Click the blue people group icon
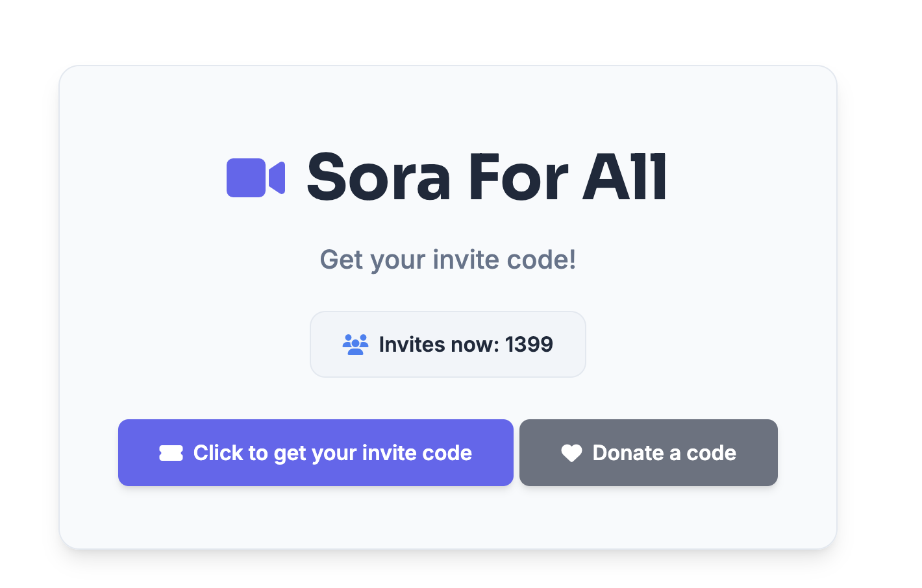Image resolution: width=922 pixels, height=588 pixels. coord(355,344)
